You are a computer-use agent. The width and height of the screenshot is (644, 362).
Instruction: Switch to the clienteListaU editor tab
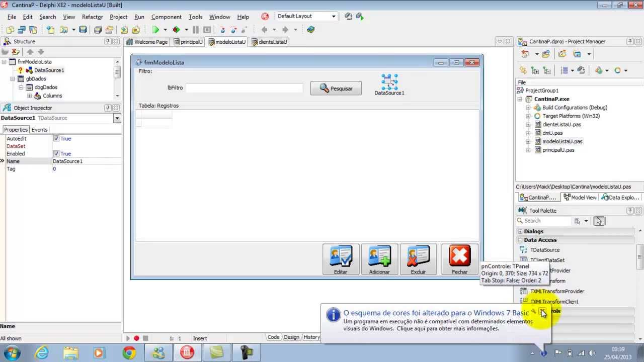[269, 42]
